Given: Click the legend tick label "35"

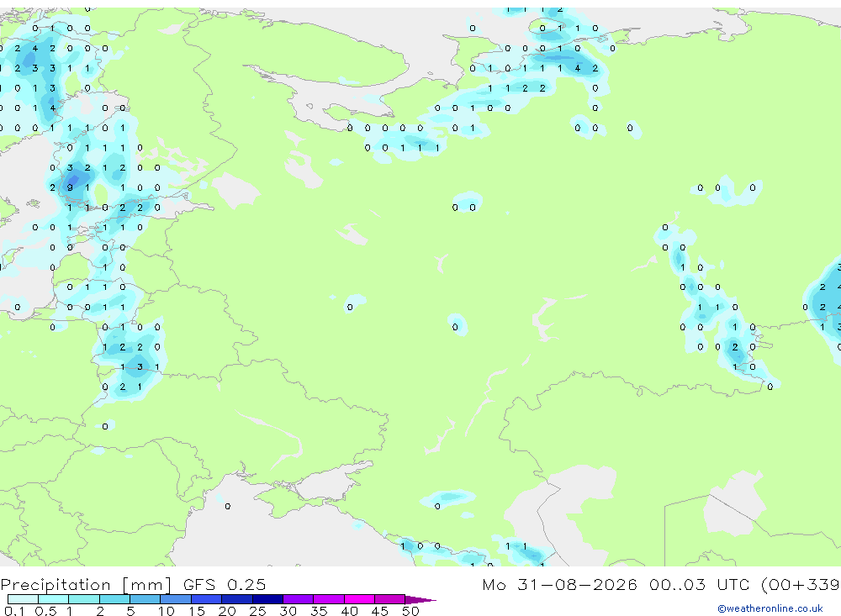Looking at the screenshot, I should [319, 611].
